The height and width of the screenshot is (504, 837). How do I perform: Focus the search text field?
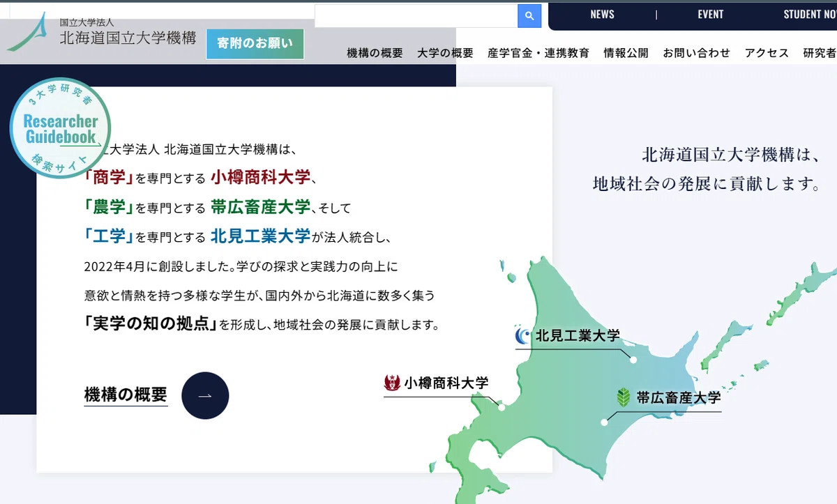pos(416,16)
